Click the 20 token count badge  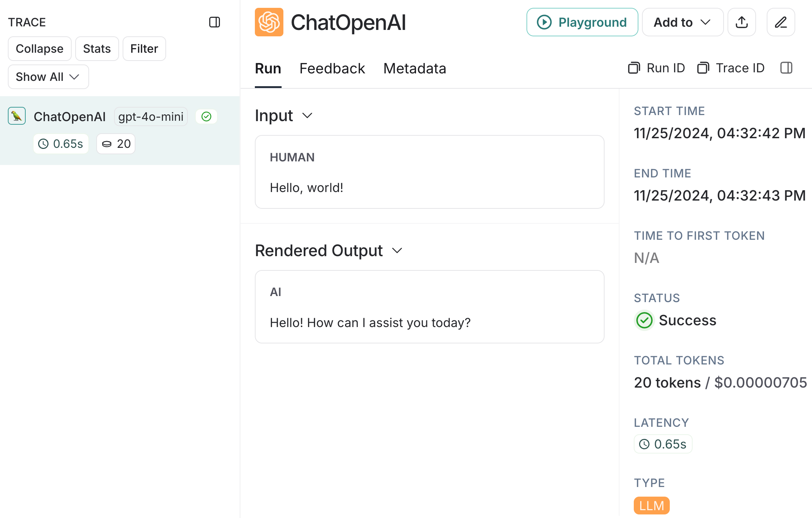pyautogui.click(x=116, y=144)
